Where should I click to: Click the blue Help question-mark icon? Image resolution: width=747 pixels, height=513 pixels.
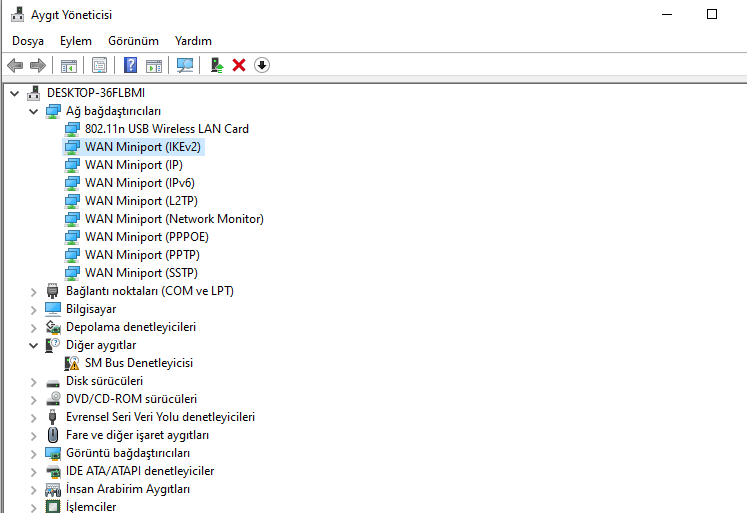[x=130, y=65]
